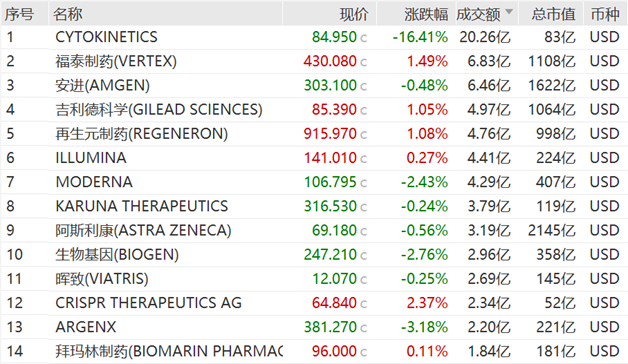This screenshot has width=628, height=364.
Task: Select 再生元制药(REGENERON) row
Action: (314, 134)
